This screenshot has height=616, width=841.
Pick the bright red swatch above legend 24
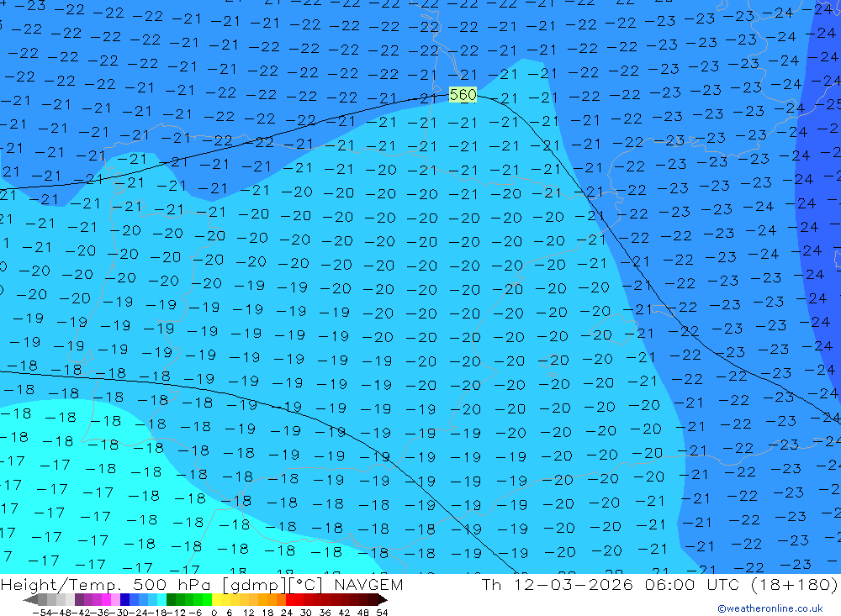290,600
